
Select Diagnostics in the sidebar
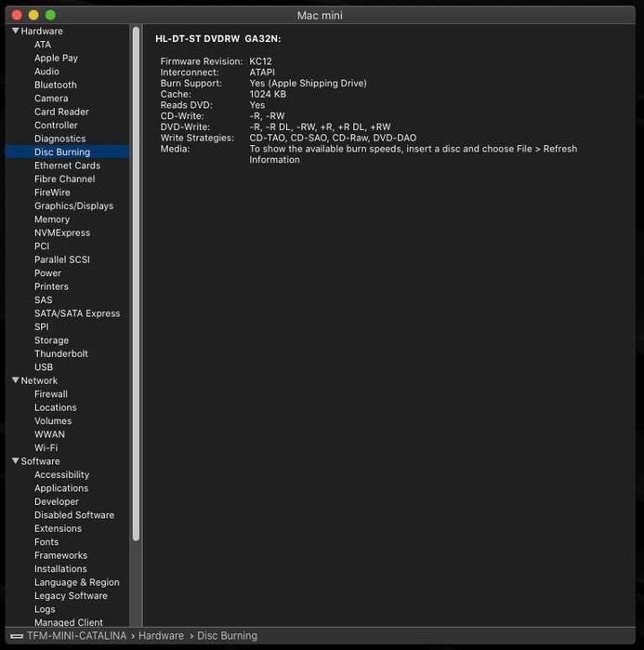click(x=60, y=139)
